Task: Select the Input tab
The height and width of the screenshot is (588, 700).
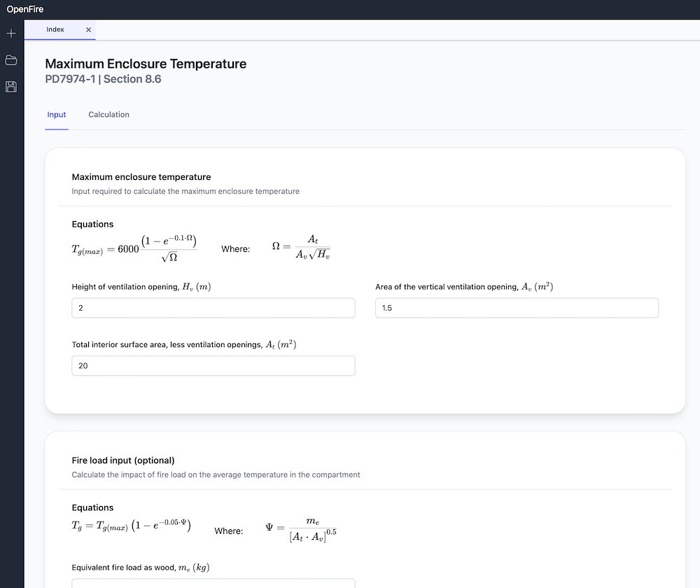Action: point(57,115)
